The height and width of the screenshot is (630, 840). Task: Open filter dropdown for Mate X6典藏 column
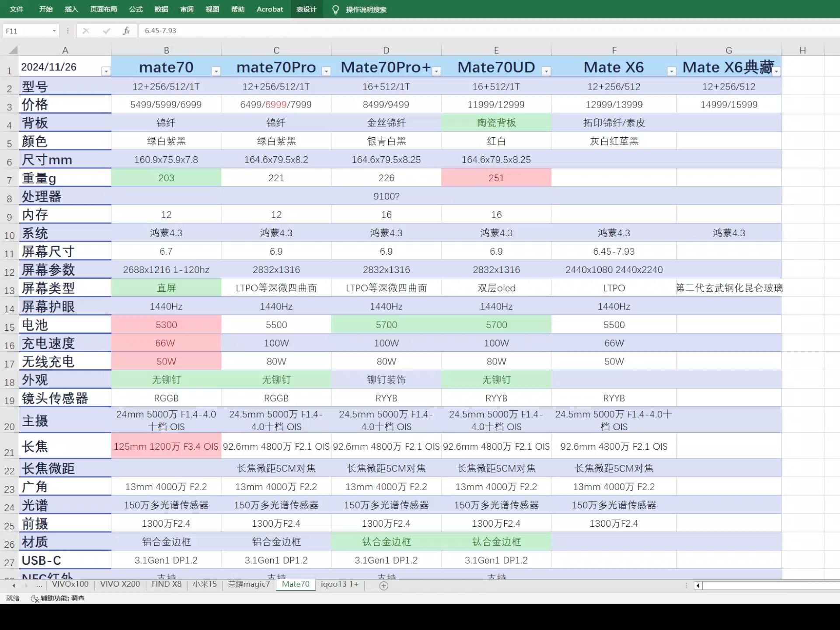coord(777,71)
